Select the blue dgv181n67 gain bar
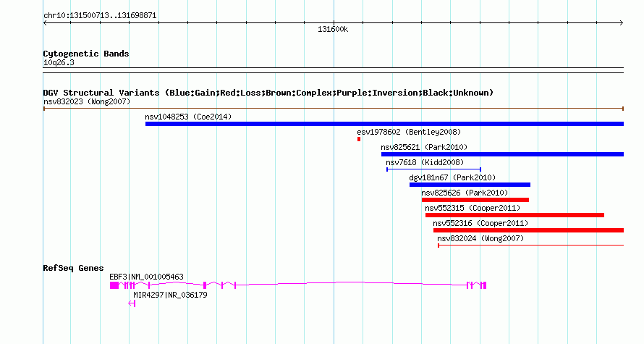 [x=470, y=185]
